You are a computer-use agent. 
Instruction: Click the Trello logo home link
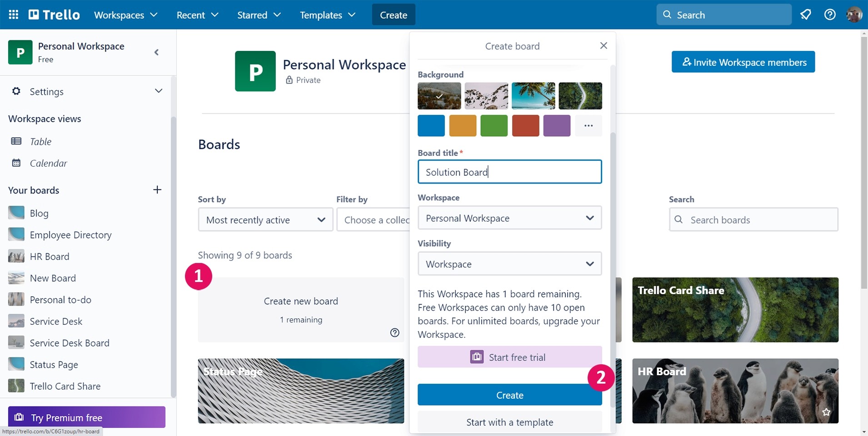tap(54, 15)
